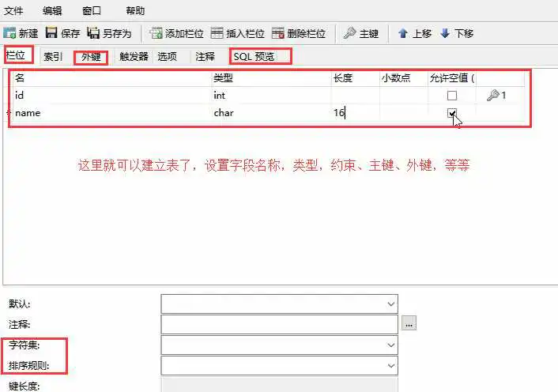Click the 新建 (New) toolbar icon
The height and width of the screenshot is (392, 558).
click(x=10, y=33)
